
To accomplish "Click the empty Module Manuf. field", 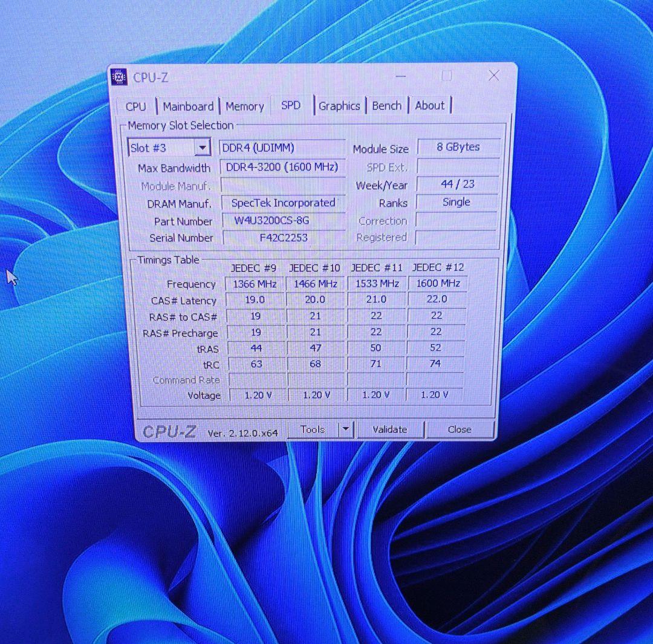I will click(x=283, y=186).
